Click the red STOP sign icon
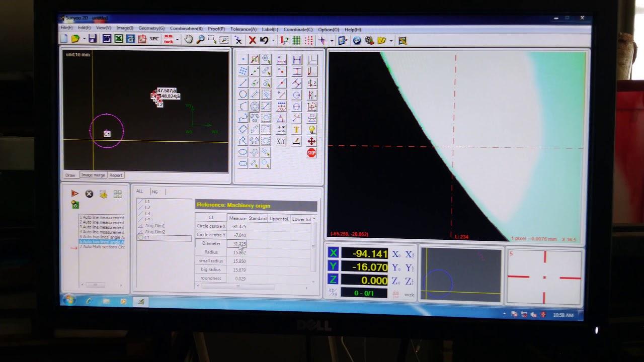 tap(311, 153)
